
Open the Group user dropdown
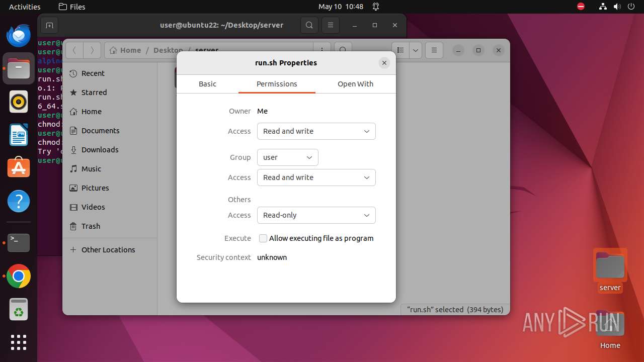tap(287, 157)
